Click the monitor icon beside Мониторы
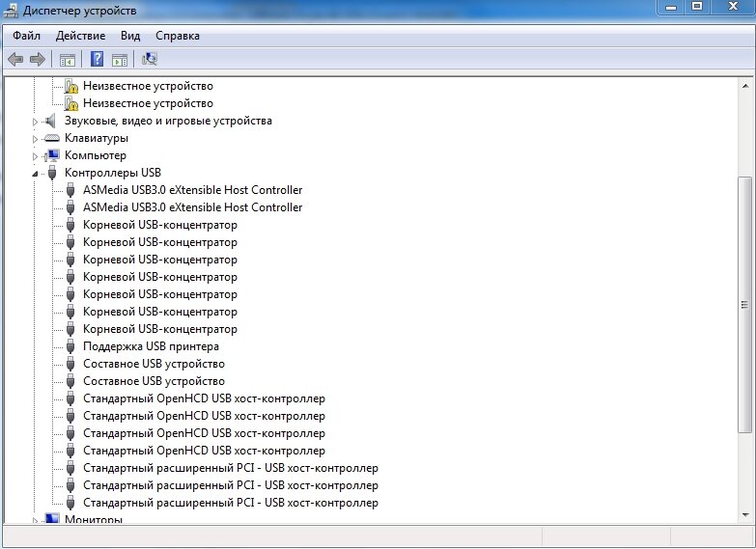The width and height of the screenshot is (756, 549). click(51, 519)
